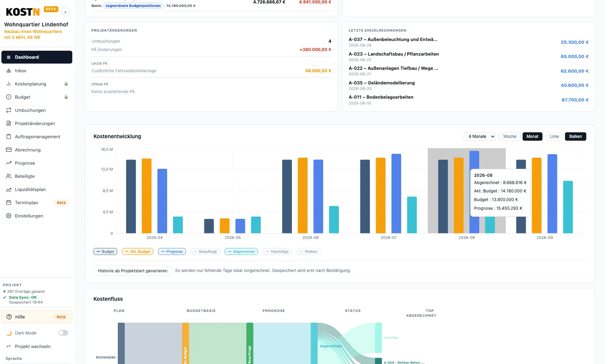This screenshot has height=364, width=605.
Task: Open the Einstellungen page
Action: pos(37,216)
